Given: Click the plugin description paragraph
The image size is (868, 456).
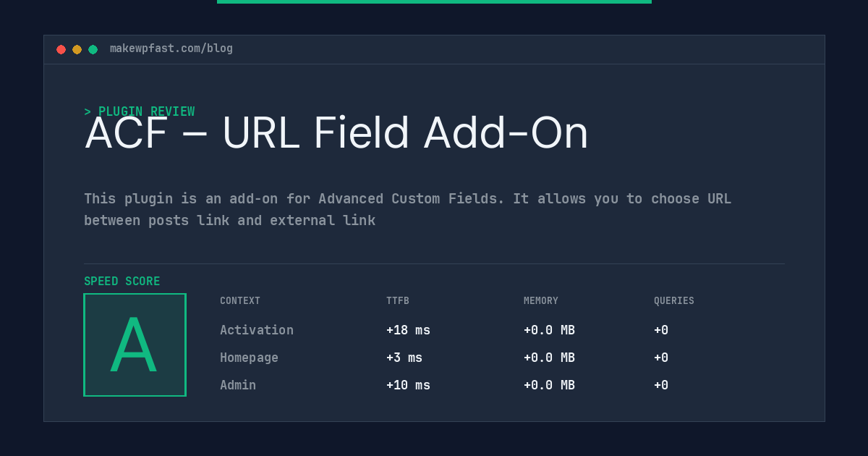Looking at the screenshot, I should tap(408, 209).
